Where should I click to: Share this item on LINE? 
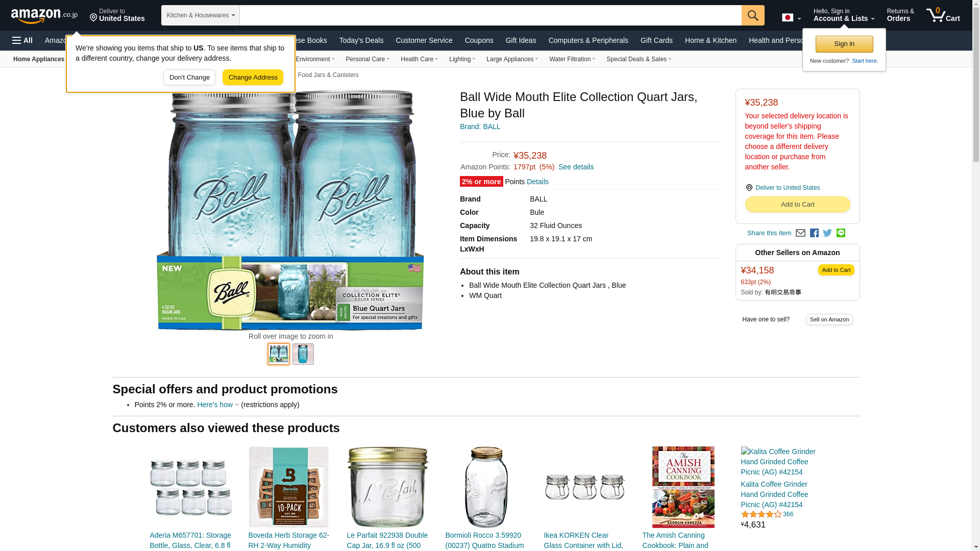point(841,233)
